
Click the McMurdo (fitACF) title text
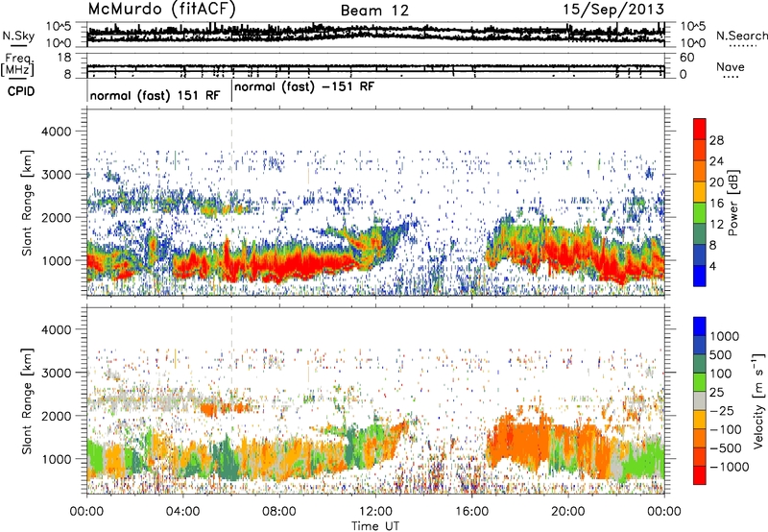point(161,10)
